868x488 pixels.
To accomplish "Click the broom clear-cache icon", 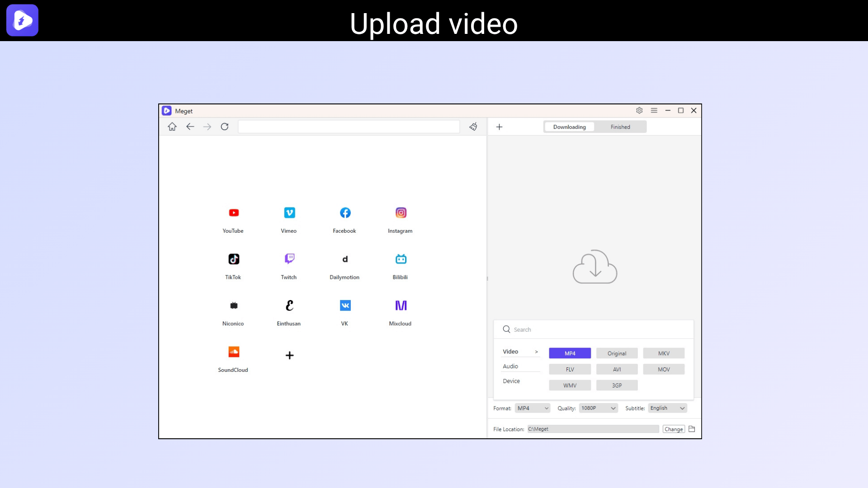I will point(473,127).
